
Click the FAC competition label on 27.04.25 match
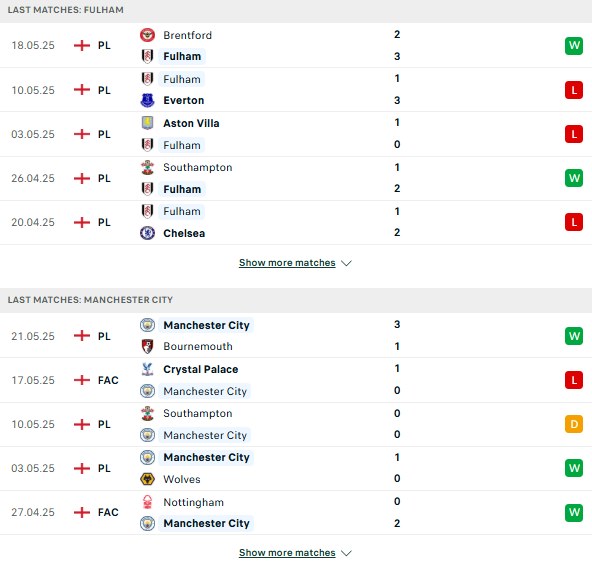(108, 512)
